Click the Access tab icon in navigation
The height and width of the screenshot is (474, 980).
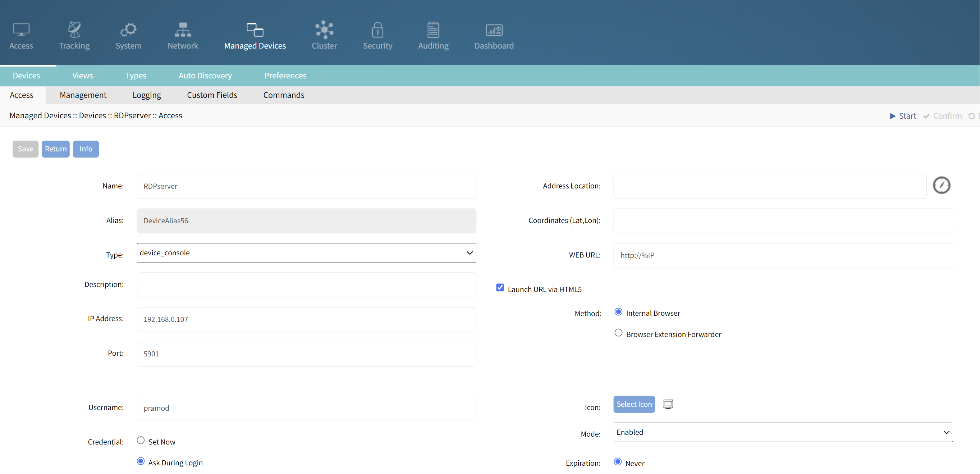pyautogui.click(x=21, y=29)
